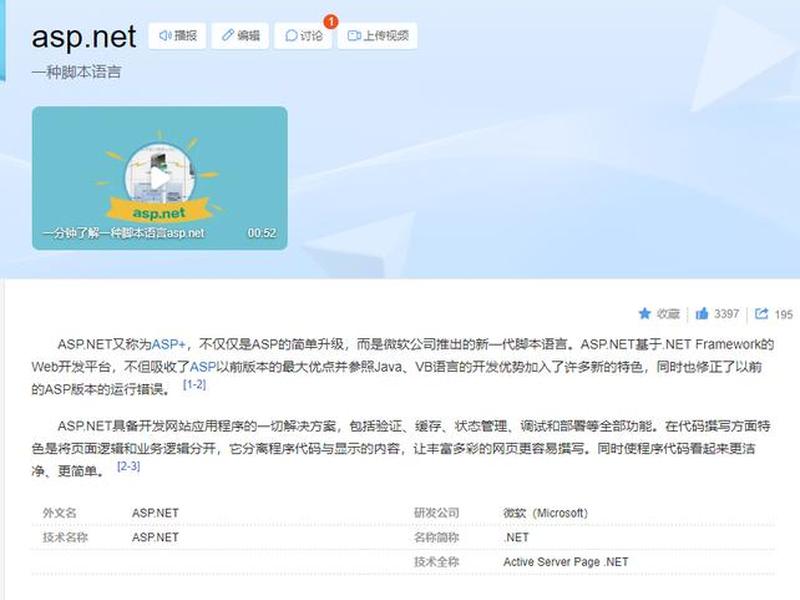Click the 名称简称 field label
This screenshot has width=800, height=600.
(437, 537)
